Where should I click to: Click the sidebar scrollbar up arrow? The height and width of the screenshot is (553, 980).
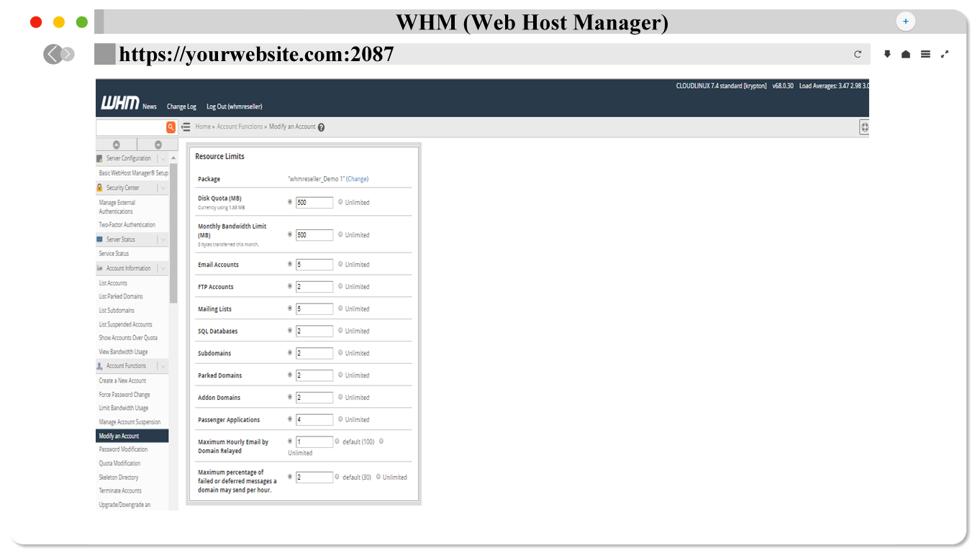pyautogui.click(x=173, y=157)
